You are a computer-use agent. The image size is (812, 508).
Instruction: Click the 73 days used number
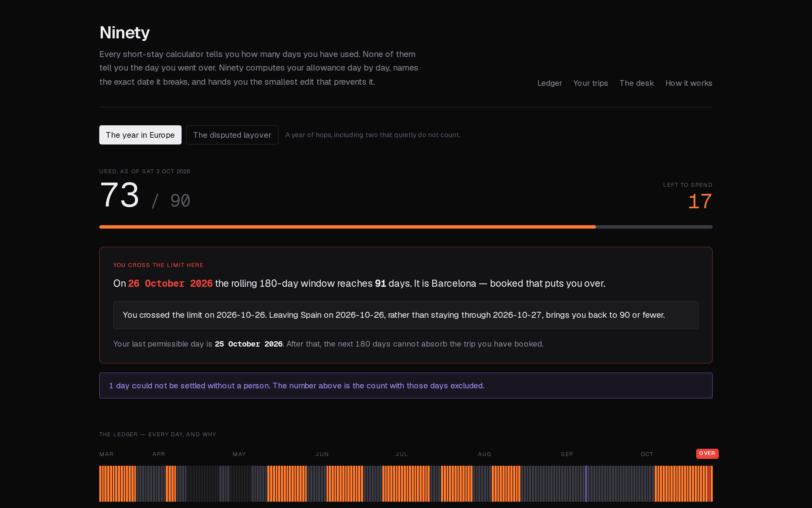tap(120, 195)
